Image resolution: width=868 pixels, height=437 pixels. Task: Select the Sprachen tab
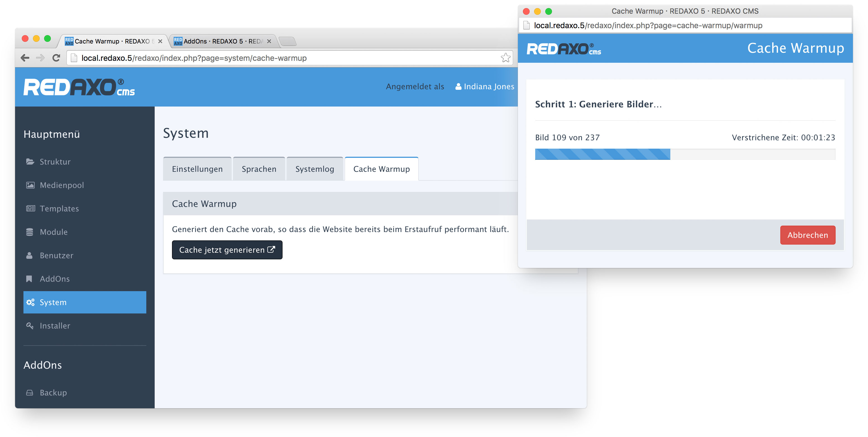(x=259, y=169)
